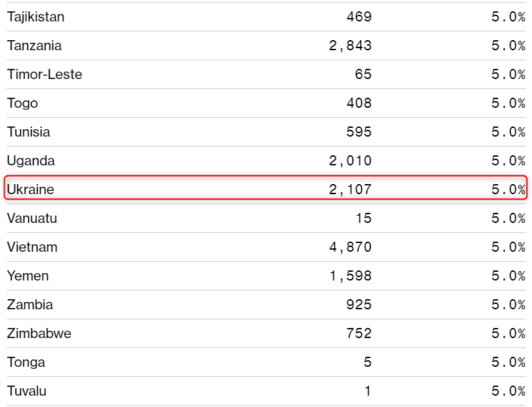
Task: Select Tanzania's value 2,843
Action: coord(350,46)
